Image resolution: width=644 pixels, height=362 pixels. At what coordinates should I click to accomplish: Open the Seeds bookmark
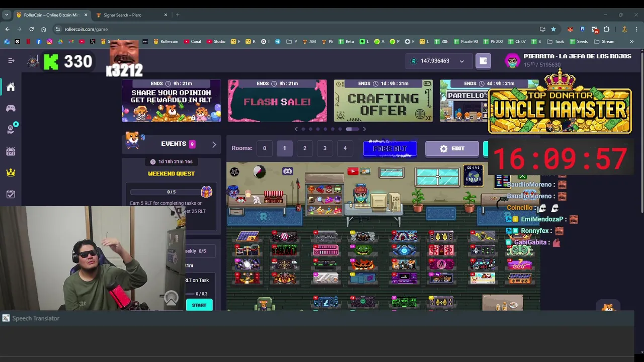(579, 41)
